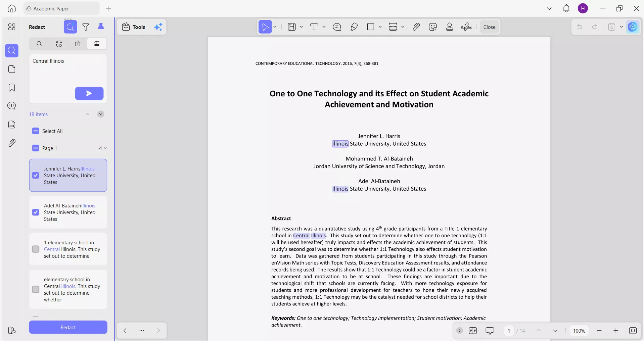Toggle the Select All checkbox
Viewport: 644px width, 341px height.
coord(36,131)
